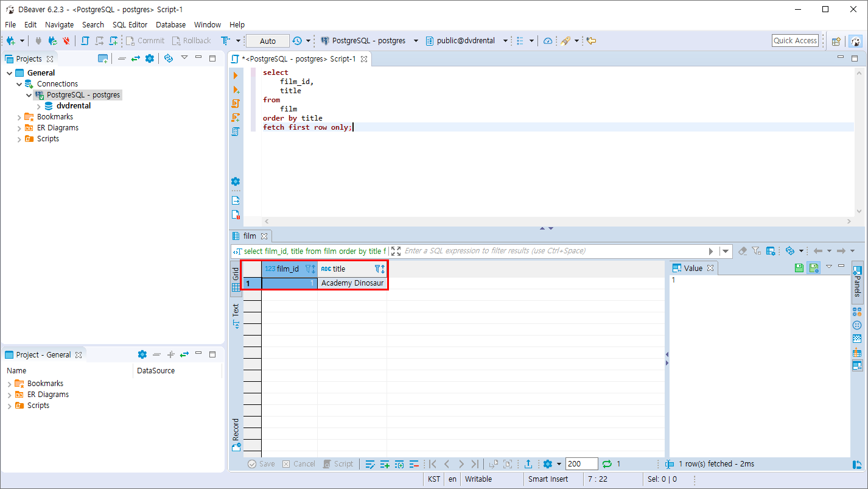Select the Script-1 editor tab
The image size is (868, 489).
(299, 59)
